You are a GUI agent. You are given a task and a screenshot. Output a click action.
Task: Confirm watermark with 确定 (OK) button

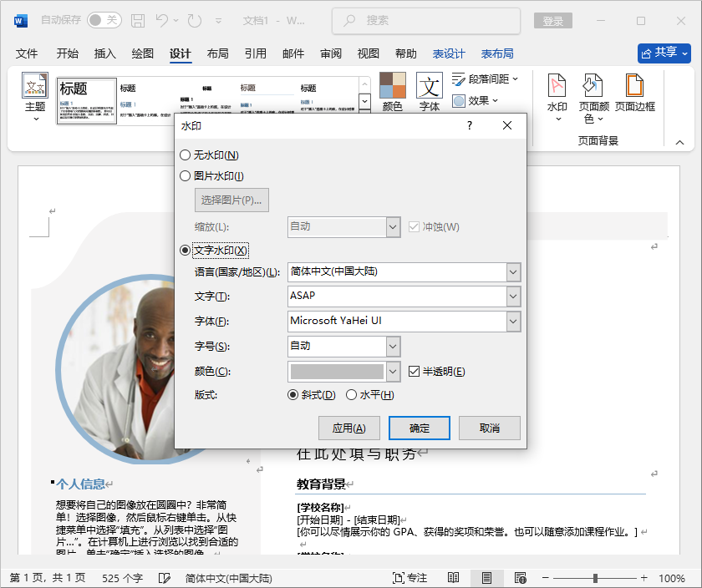click(x=419, y=427)
